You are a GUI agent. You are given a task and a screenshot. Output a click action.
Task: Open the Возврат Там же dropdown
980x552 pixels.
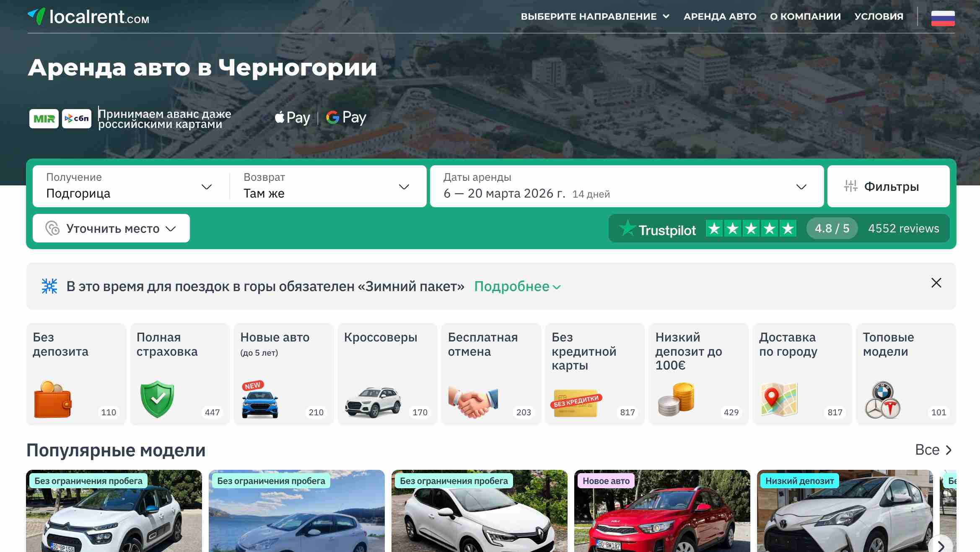point(328,186)
